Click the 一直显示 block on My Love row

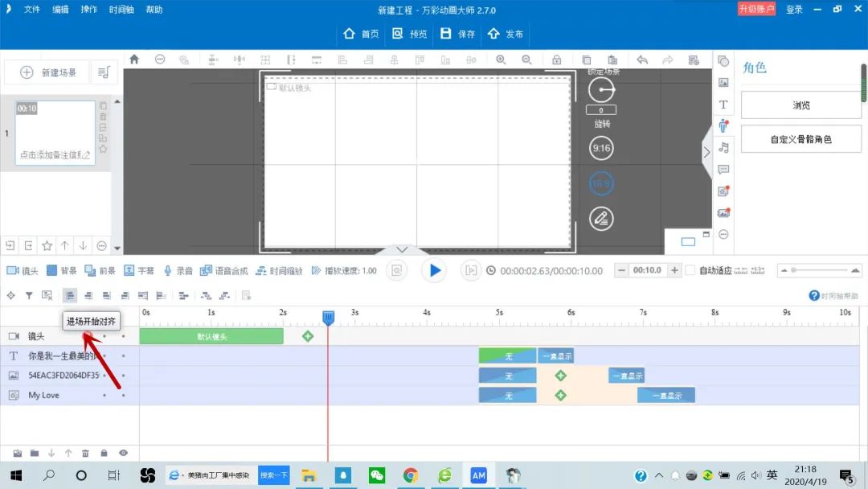[x=666, y=396]
